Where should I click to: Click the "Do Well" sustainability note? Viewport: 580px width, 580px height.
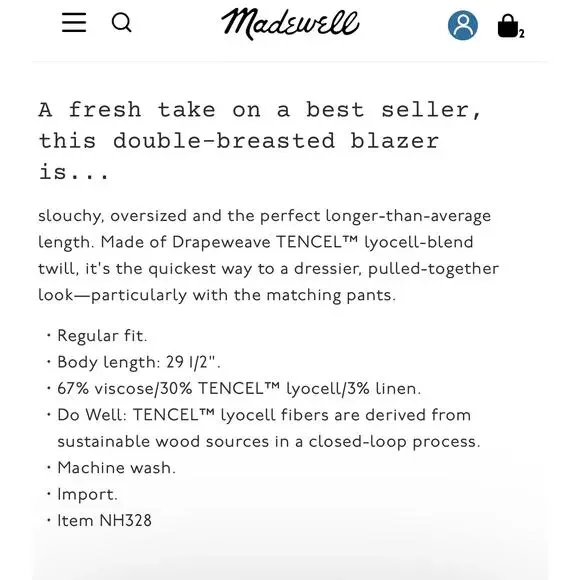[269, 428]
